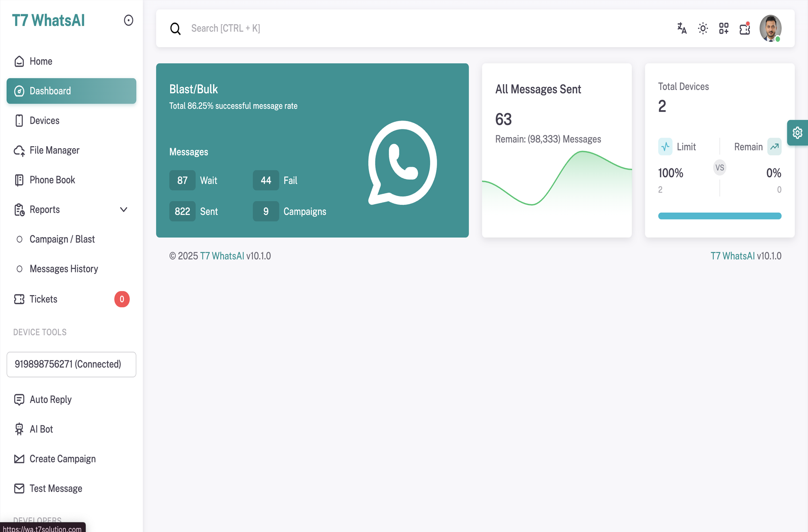Screen dimensions: 808x532
Task: Click the Remain trend arrow icon
Action: click(x=774, y=147)
